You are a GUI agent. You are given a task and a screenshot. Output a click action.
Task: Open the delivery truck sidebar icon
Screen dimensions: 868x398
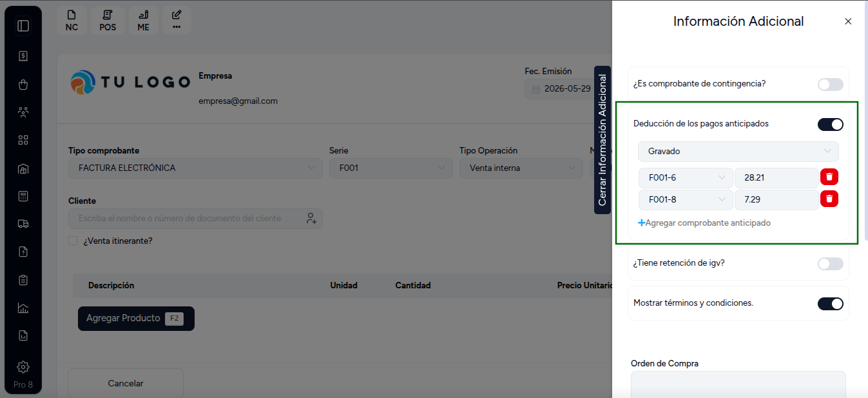pyautogui.click(x=23, y=224)
